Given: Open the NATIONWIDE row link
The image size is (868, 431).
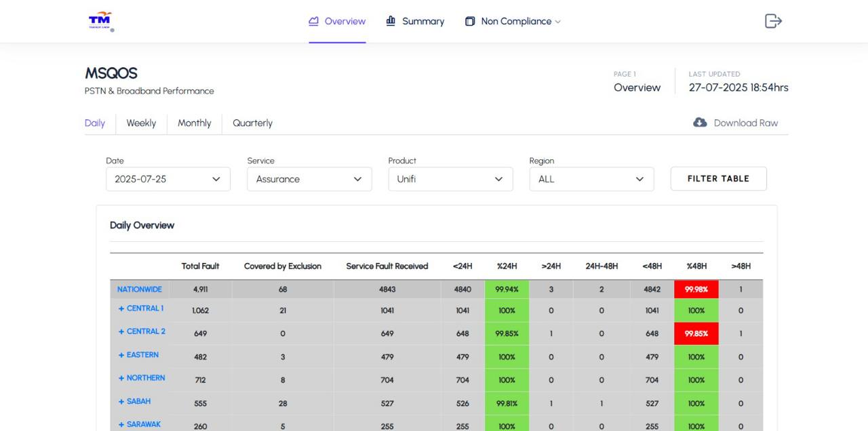Looking at the screenshot, I should pos(140,289).
